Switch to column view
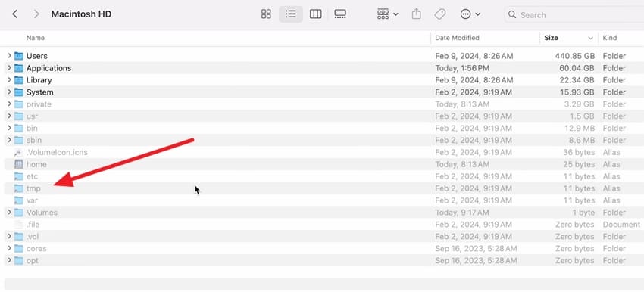 [x=315, y=14]
